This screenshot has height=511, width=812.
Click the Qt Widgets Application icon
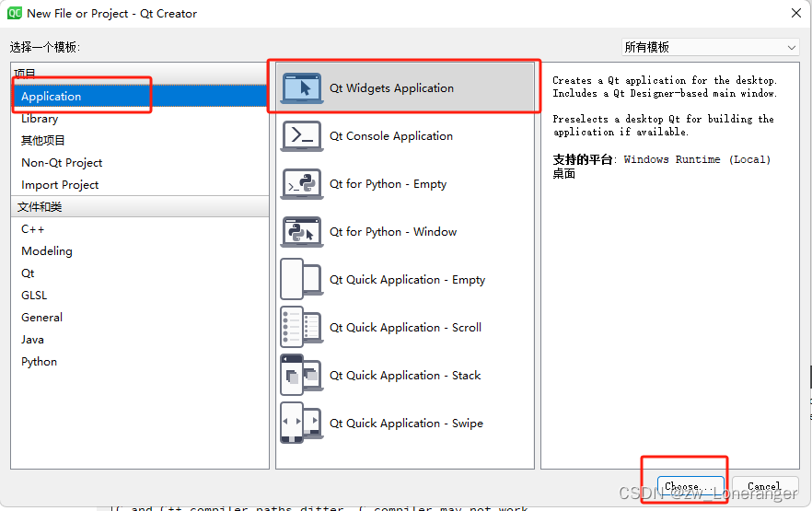302,88
